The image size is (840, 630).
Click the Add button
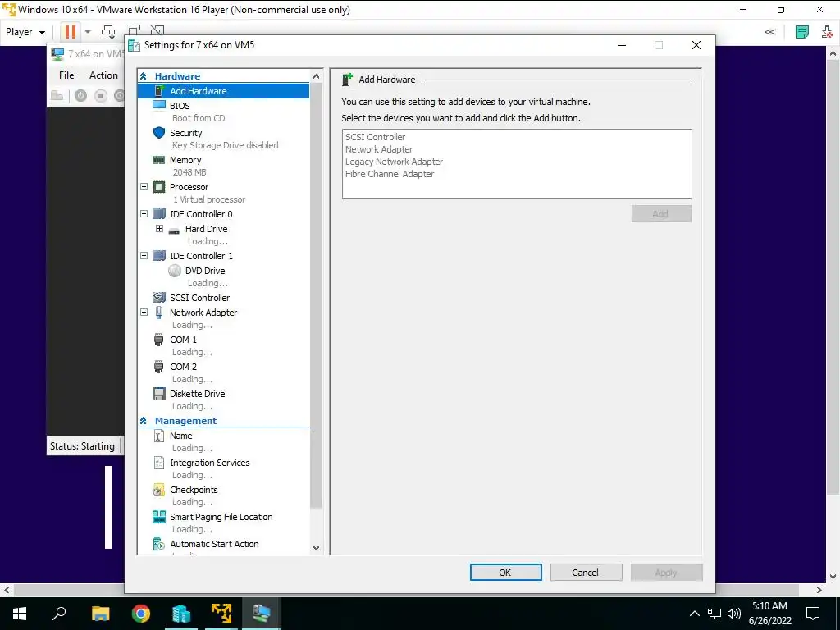point(661,214)
